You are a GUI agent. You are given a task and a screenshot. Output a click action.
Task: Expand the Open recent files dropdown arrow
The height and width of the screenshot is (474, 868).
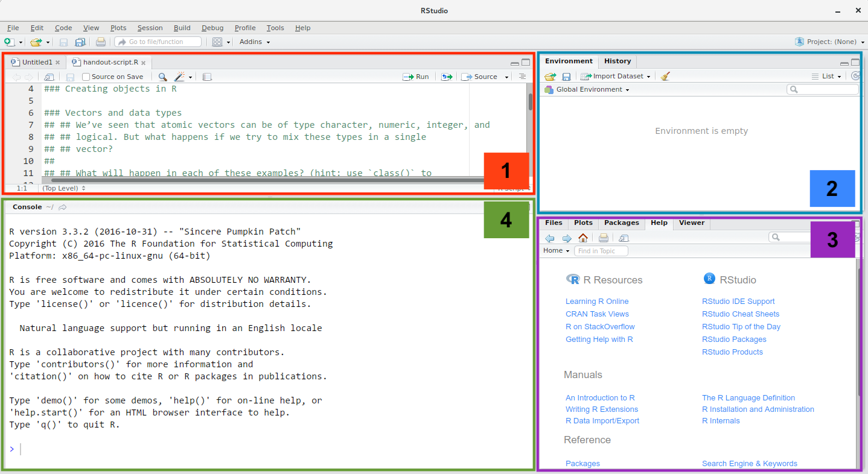pyautogui.click(x=48, y=42)
